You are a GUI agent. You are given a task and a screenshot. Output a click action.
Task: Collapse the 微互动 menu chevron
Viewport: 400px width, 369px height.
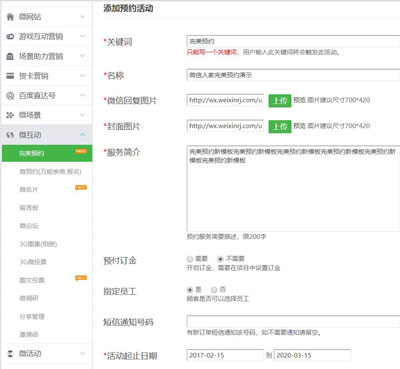[x=82, y=134]
